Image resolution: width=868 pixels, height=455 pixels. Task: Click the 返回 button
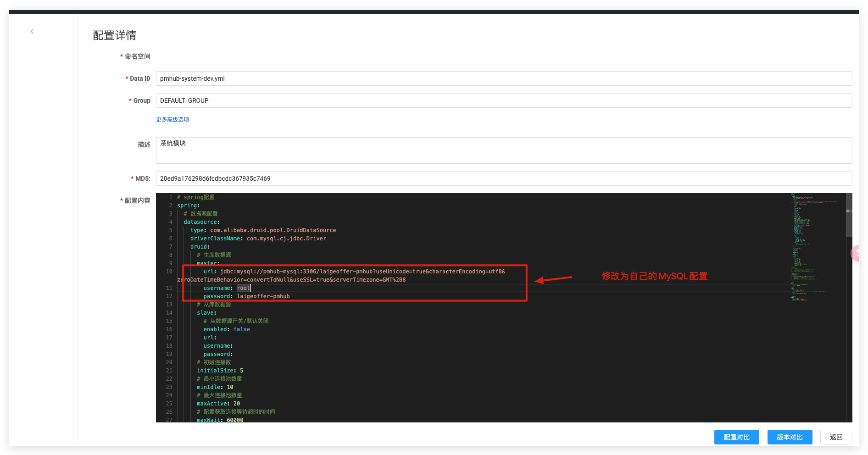[836, 437]
